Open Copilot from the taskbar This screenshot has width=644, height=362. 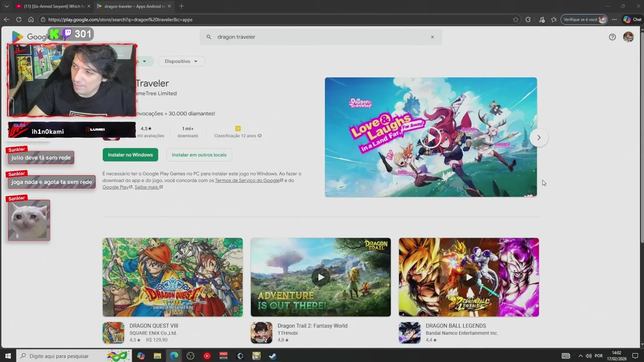(141, 356)
